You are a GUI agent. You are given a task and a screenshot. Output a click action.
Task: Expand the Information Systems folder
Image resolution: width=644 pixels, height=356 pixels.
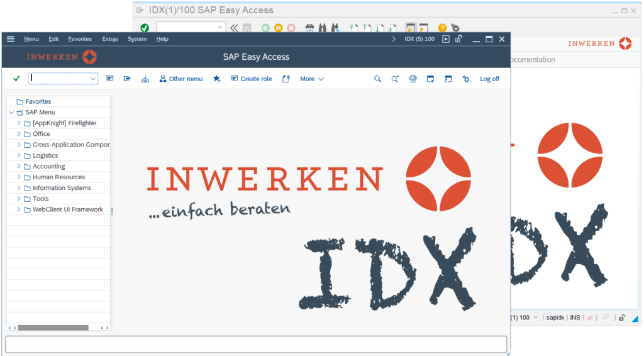19,187
